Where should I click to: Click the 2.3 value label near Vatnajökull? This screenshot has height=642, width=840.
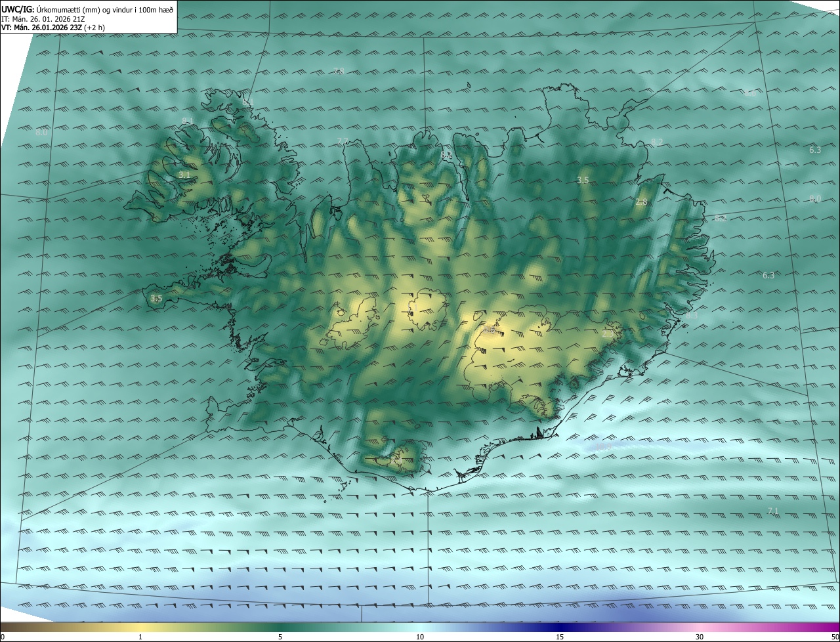coord(608,334)
